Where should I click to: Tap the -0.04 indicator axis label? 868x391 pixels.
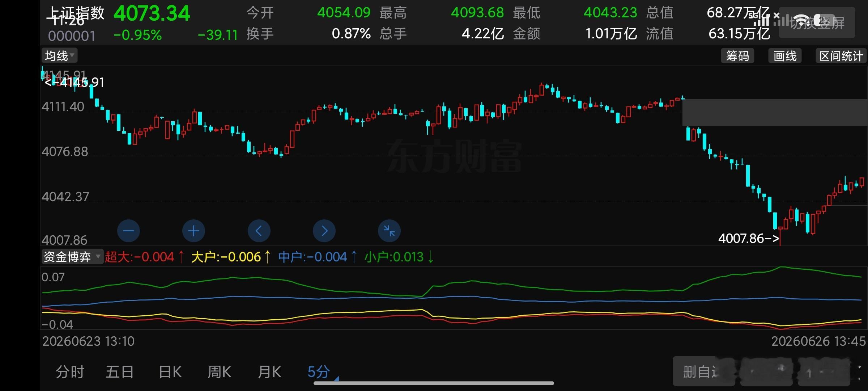click(57, 324)
